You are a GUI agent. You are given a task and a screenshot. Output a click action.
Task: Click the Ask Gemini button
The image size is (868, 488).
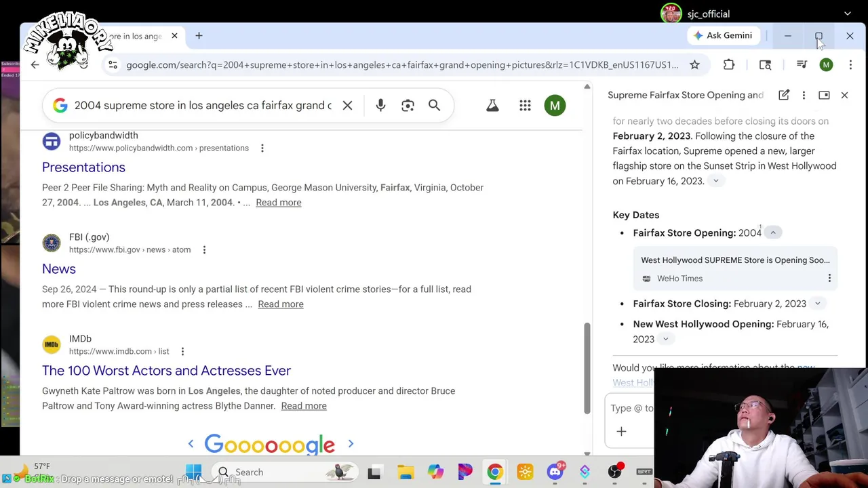723,35
